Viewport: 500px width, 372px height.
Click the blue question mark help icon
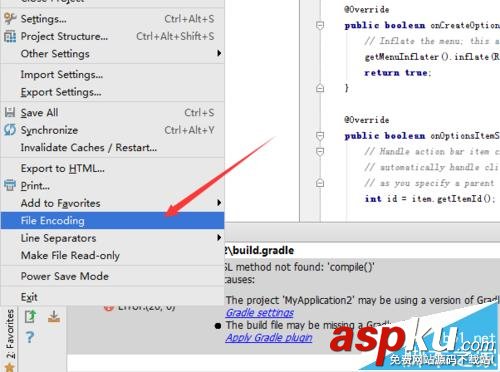[x=30, y=337]
